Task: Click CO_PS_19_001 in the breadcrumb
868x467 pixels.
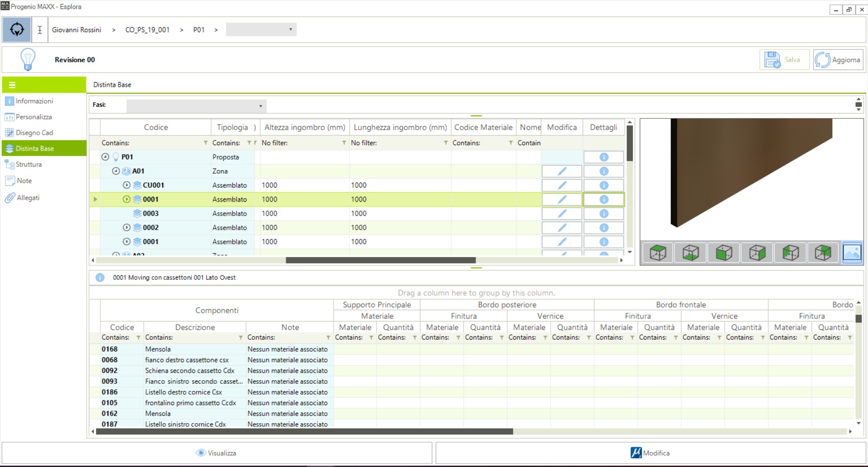Action: pyautogui.click(x=147, y=30)
